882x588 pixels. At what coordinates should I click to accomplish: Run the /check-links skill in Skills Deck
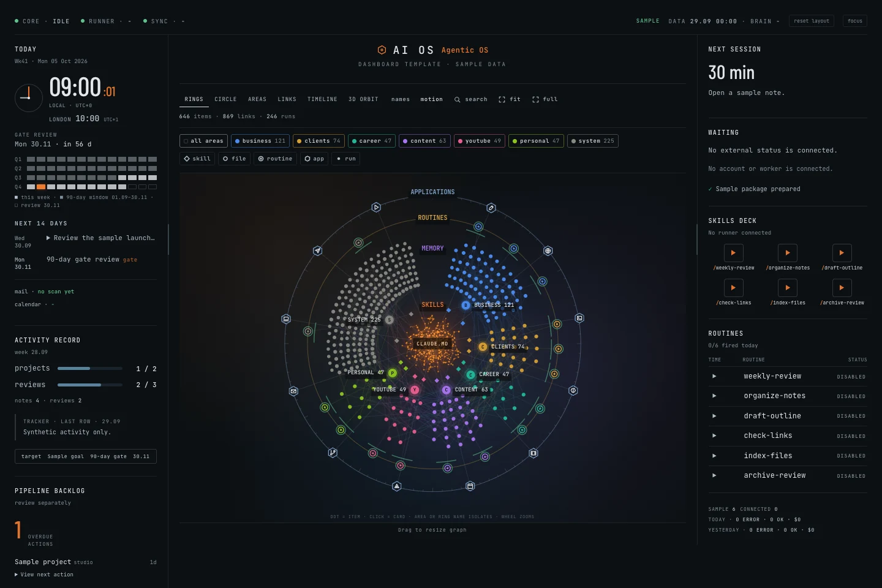point(733,288)
